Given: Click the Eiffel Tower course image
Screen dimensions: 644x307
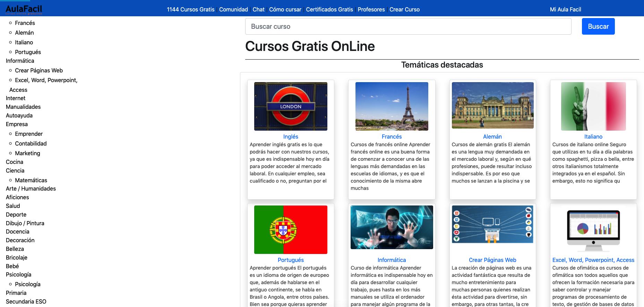Looking at the screenshot, I should pyautogui.click(x=392, y=106).
